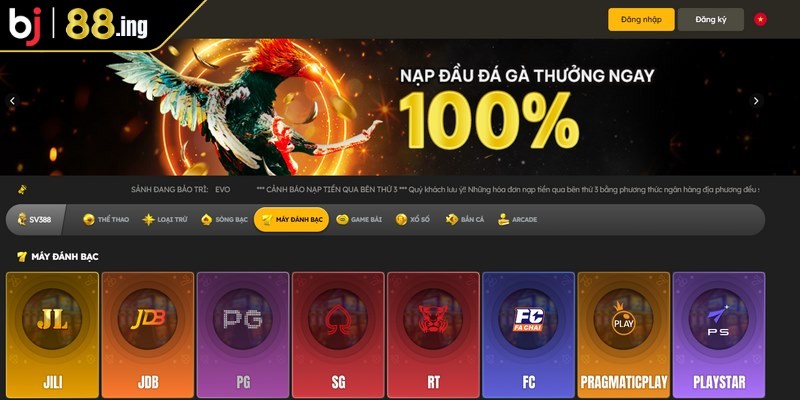
Task: Go to previous banner slide arrow
Action: (12, 101)
